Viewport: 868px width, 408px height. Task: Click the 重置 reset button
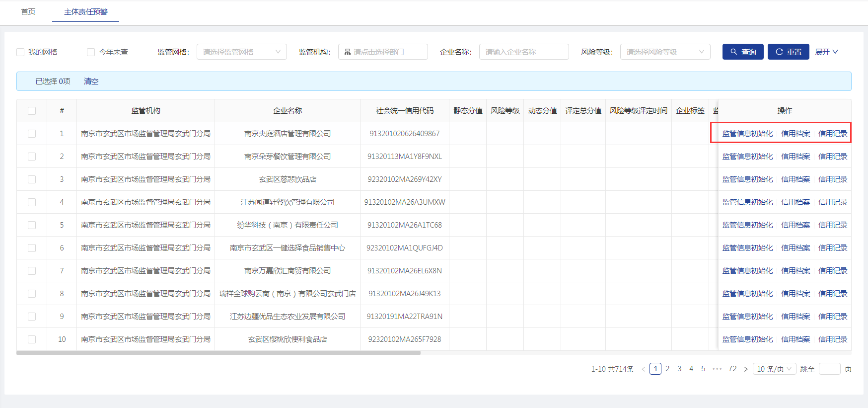tap(788, 52)
